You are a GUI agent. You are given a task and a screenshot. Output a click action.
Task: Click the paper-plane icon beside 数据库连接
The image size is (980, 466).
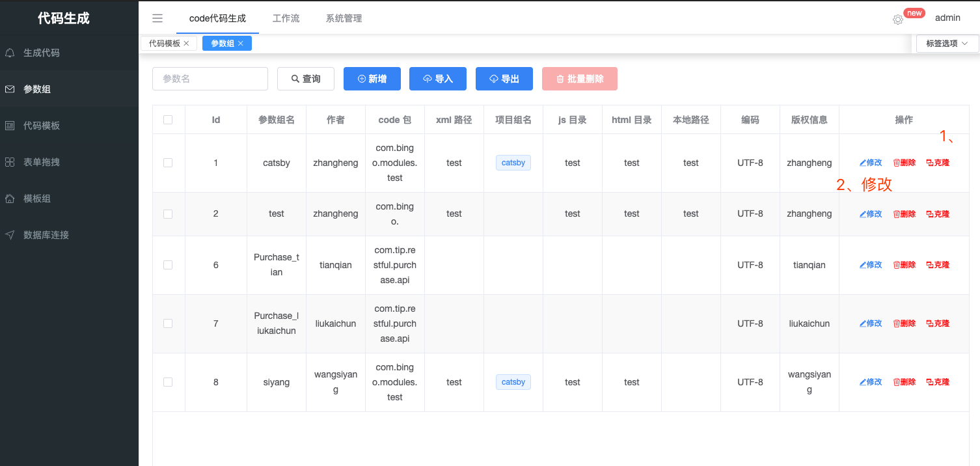click(10, 235)
